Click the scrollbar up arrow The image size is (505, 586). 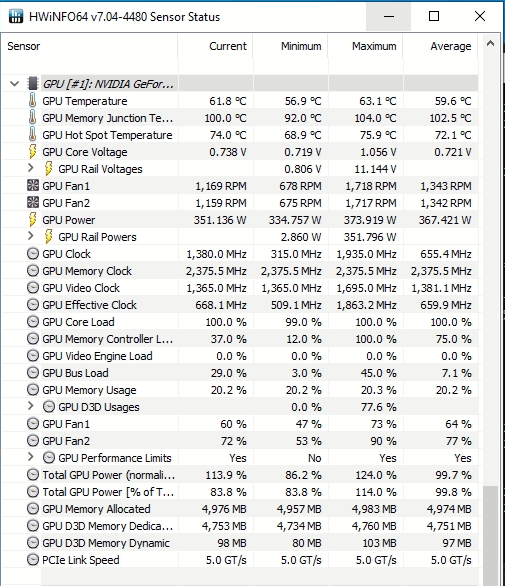[490, 44]
